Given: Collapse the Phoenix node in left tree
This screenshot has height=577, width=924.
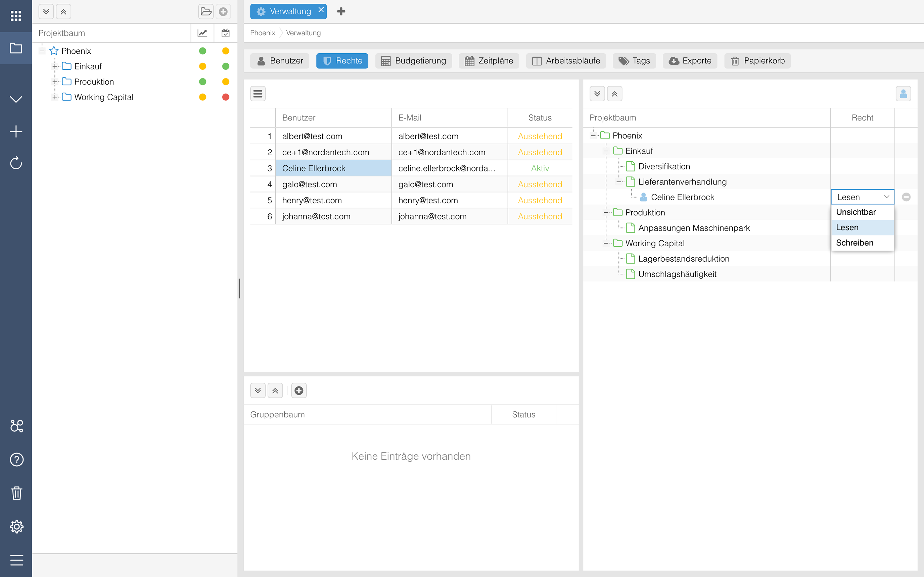Looking at the screenshot, I should pyautogui.click(x=42, y=51).
